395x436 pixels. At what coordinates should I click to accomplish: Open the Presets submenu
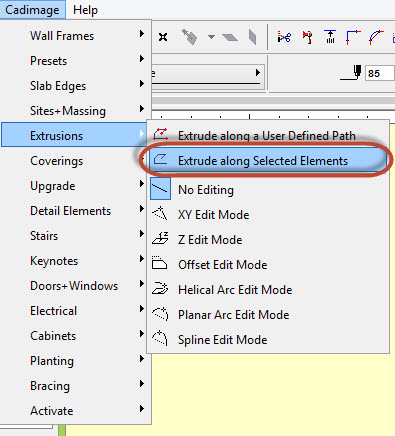point(75,61)
